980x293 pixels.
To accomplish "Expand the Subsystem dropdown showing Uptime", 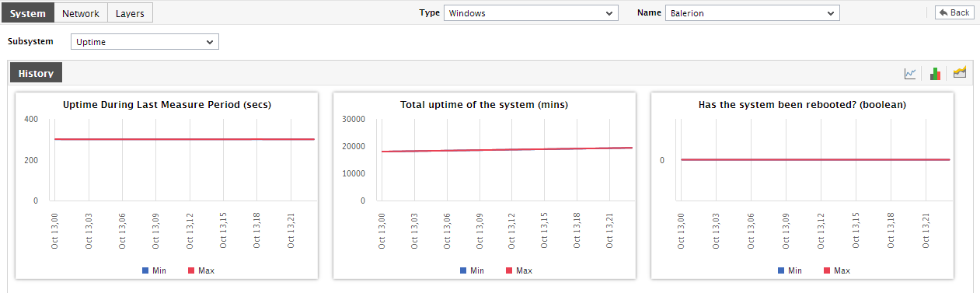I will (x=145, y=42).
